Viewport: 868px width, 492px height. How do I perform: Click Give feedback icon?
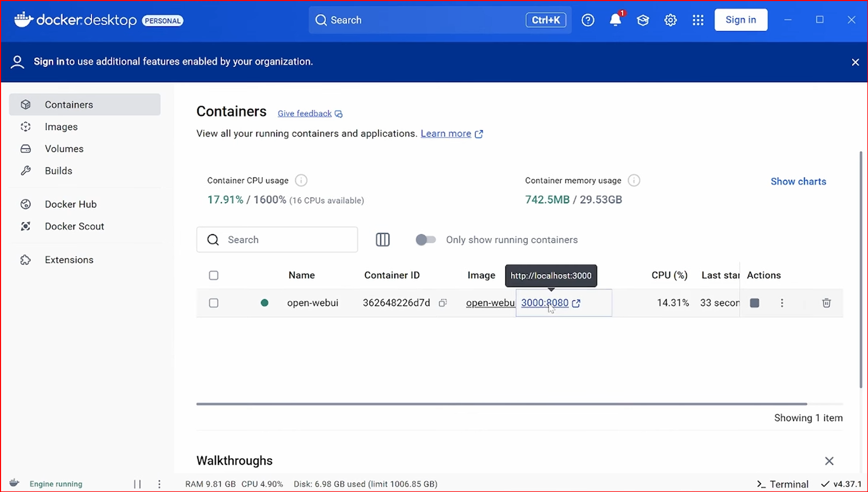[339, 114]
